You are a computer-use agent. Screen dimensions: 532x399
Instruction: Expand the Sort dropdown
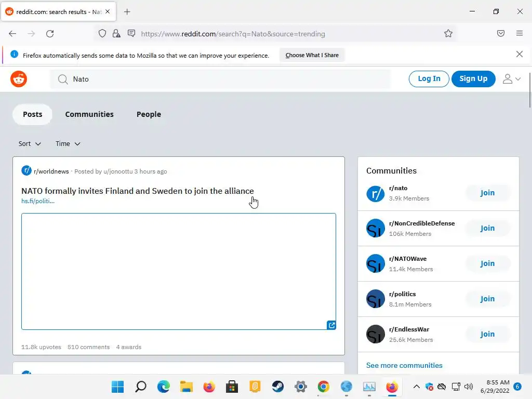pos(30,144)
